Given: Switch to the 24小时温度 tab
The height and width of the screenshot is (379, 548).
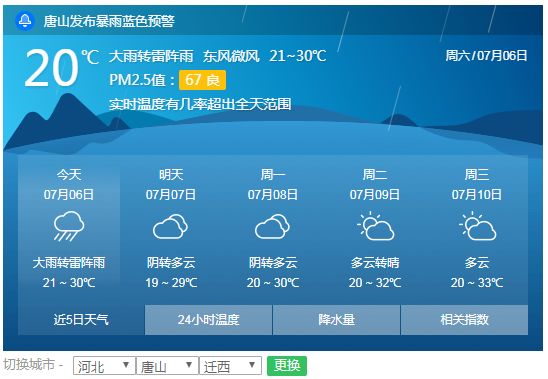Looking at the screenshot, I should tap(208, 320).
